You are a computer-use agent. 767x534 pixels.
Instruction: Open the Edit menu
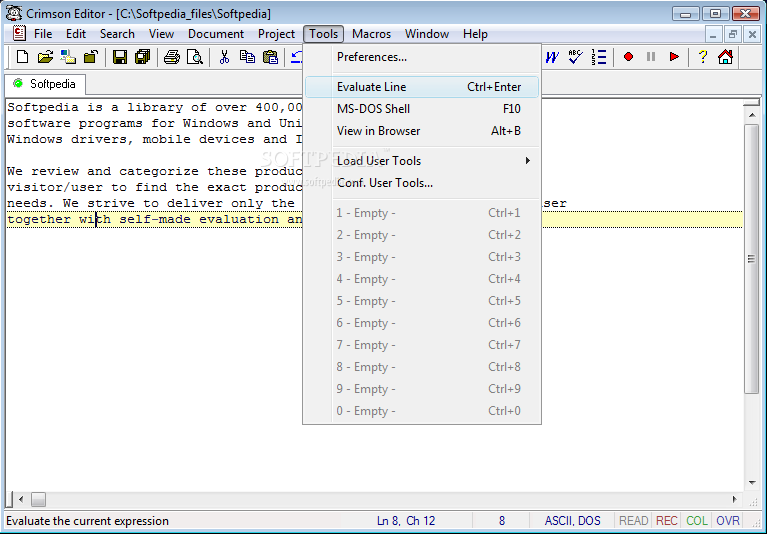click(x=76, y=34)
